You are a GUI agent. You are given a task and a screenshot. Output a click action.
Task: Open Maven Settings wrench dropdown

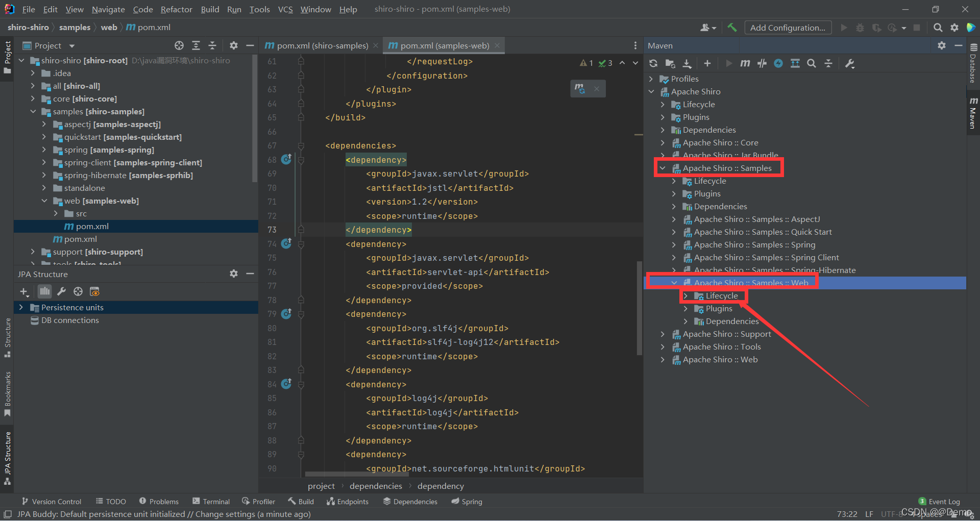click(850, 63)
